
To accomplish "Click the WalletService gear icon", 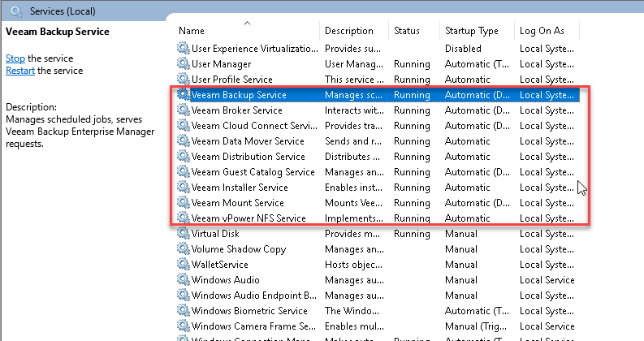I will click(x=183, y=265).
